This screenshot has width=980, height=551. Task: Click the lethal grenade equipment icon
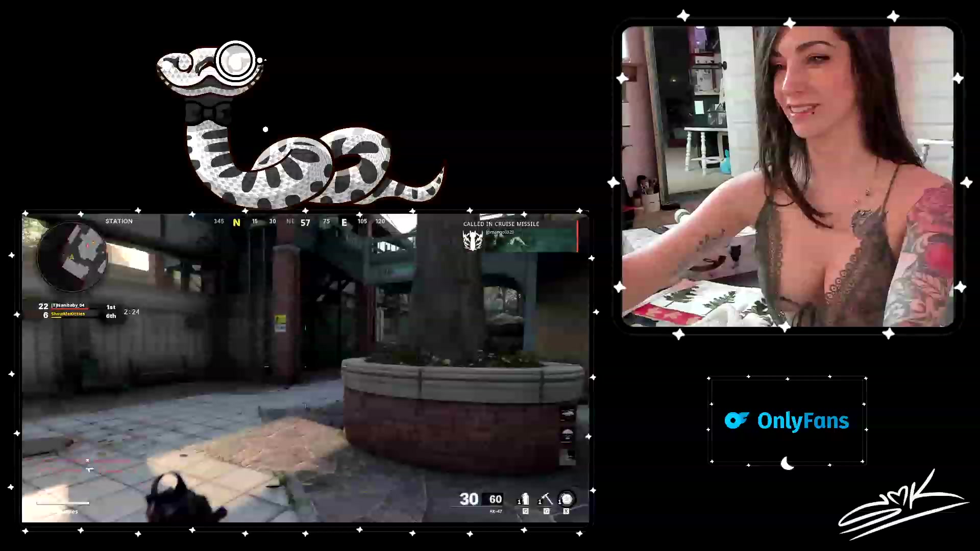pyautogui.click(x=525, y=498)
